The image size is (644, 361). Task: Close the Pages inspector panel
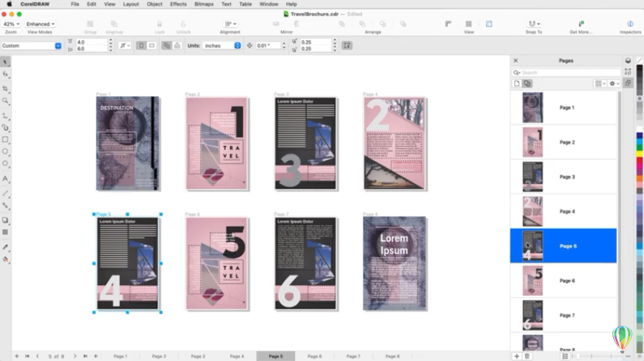pos(516,61)
